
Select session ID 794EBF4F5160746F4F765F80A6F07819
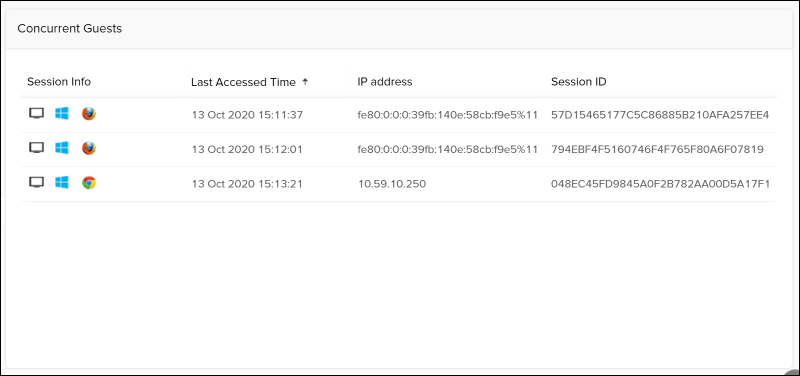tap(657, 149)
